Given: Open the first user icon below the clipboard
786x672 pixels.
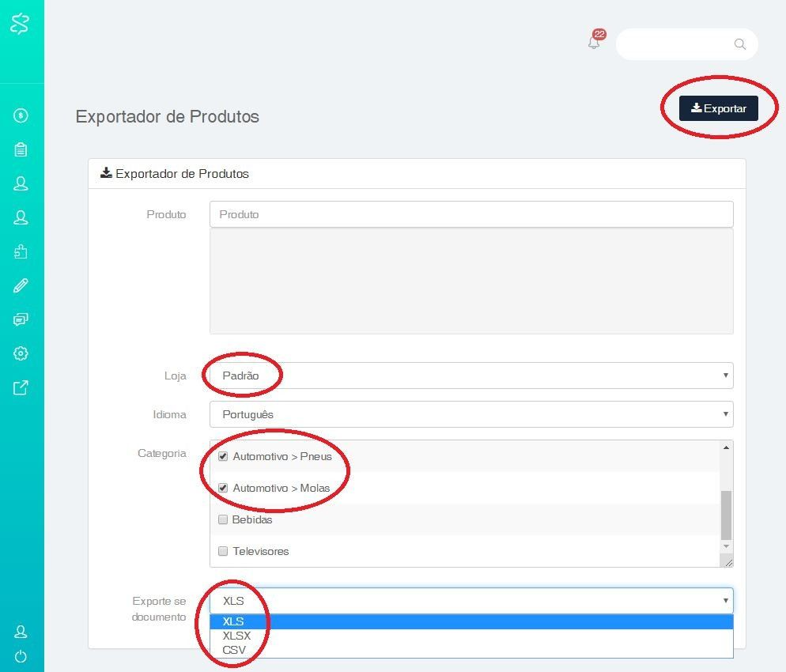Looking at the screenshot, I should tap(21, 183).
